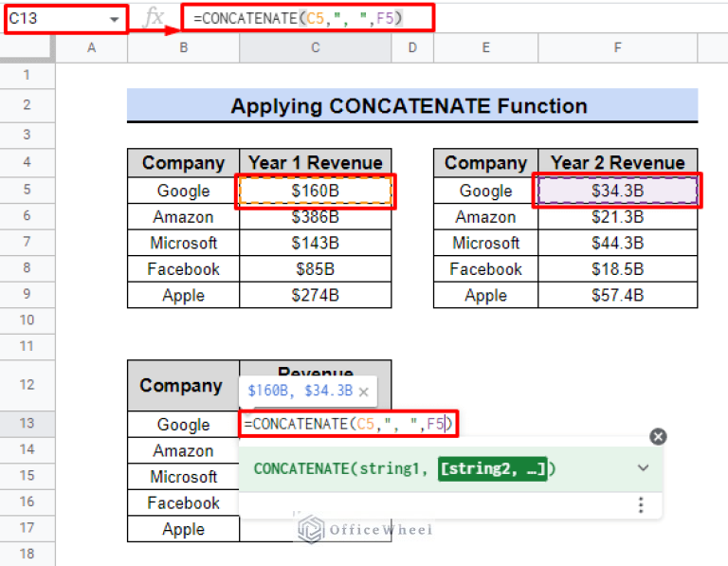Image resolution: width=728 pixels, height=566 pixels.
Task: Click the Company header in row 12
Action: click(x=183, y=385)
